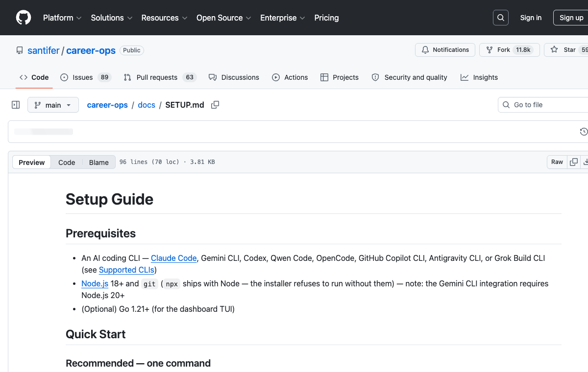Image resolution: width=588 pixels, height=372 pixels.
Task: Expand the Open Source menu
Action: 224,18
